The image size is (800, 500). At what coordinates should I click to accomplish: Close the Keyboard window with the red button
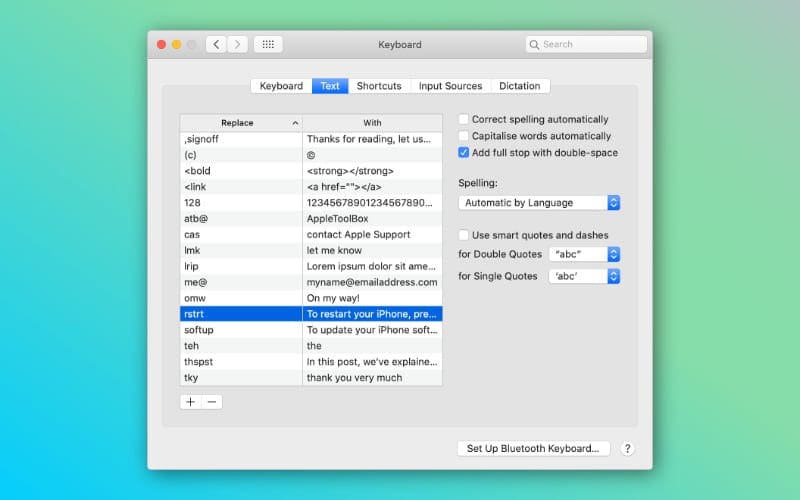tap(161, 44)
